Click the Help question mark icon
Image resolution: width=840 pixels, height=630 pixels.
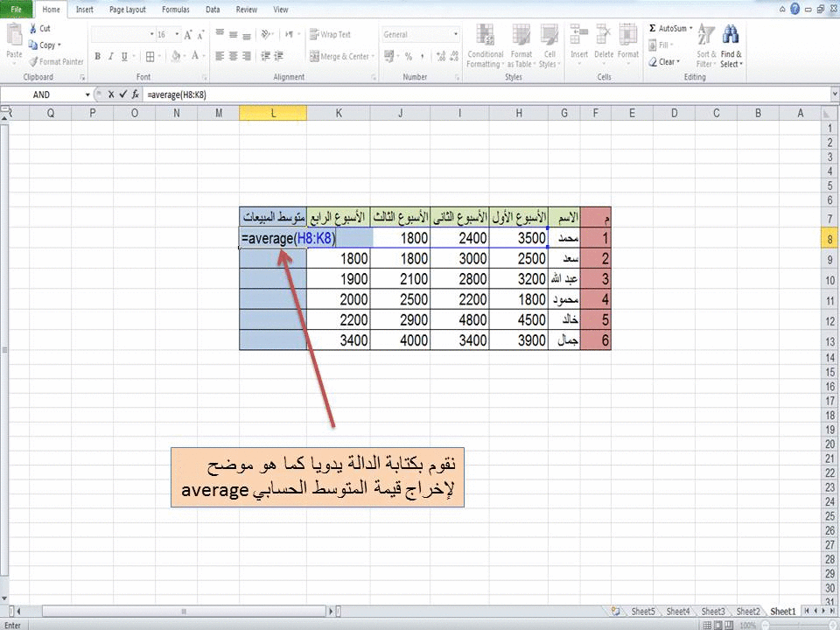pos(795,9)
